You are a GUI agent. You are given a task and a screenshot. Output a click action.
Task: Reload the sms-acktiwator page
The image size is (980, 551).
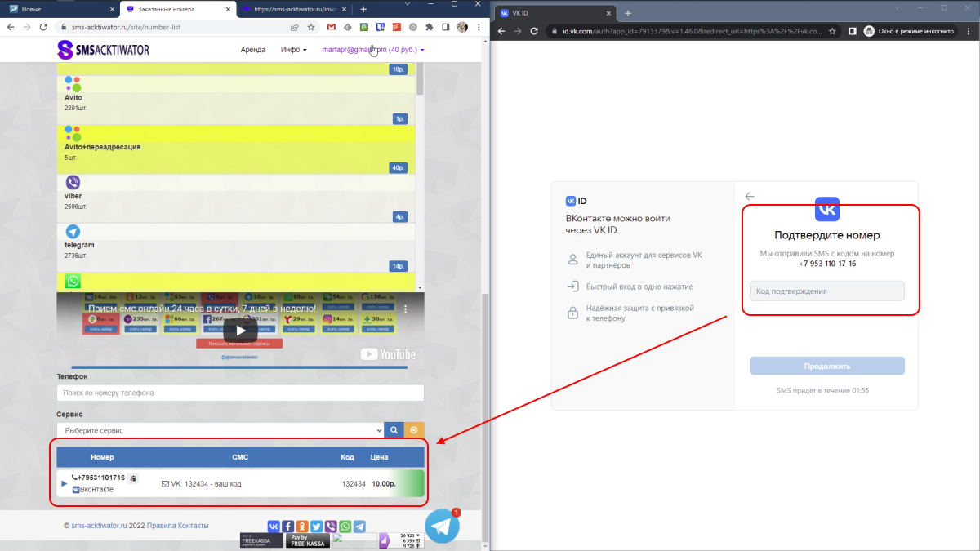45,27
